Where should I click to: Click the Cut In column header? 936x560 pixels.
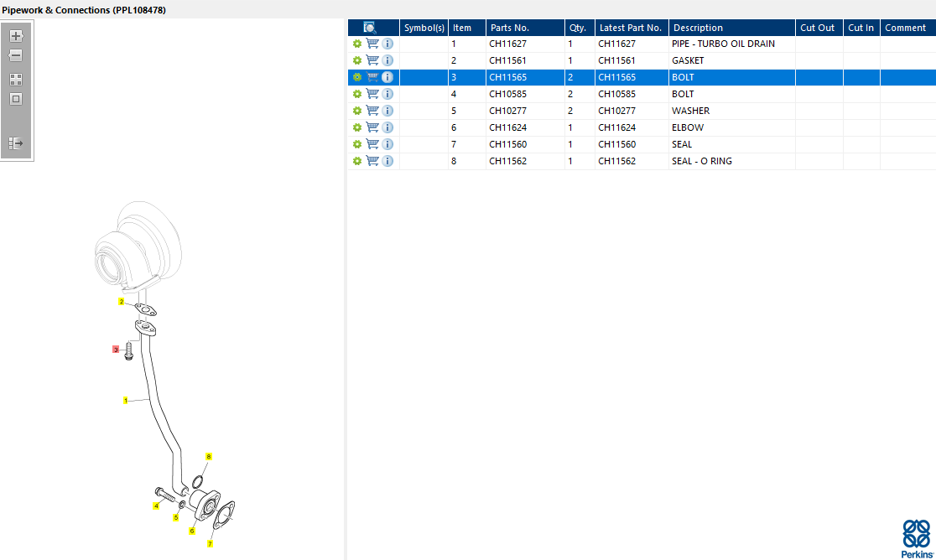click(861, 28)
